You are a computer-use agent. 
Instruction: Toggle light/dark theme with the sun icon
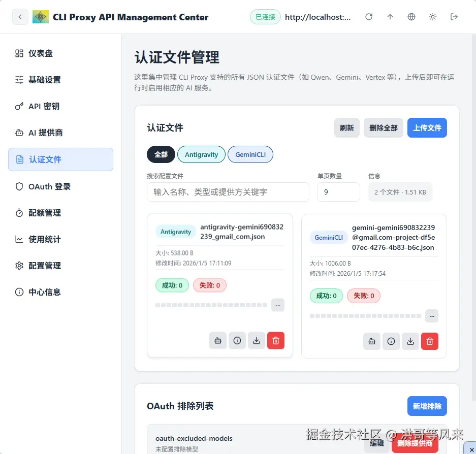tap(432, 16)
